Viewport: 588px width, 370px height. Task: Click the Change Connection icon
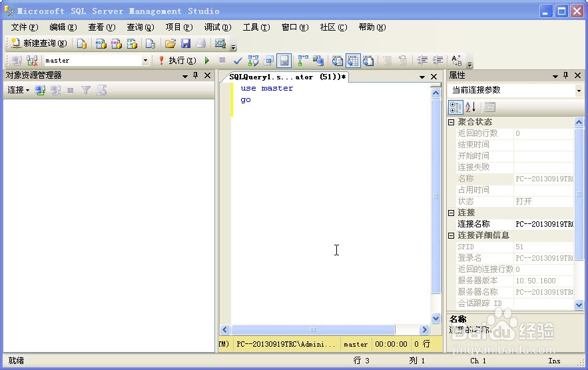(32, 61)
